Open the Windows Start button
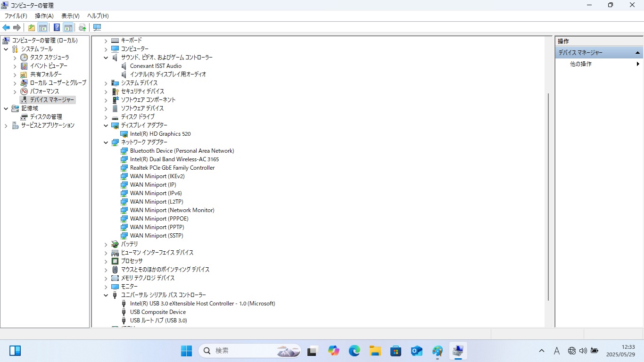Screen dimensions: 644x362 (187, 351)
